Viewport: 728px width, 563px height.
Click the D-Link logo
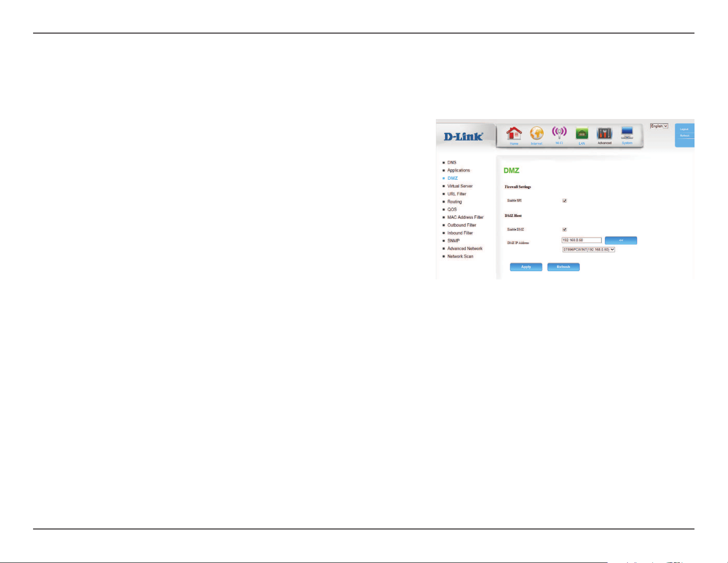coord(463,136)
